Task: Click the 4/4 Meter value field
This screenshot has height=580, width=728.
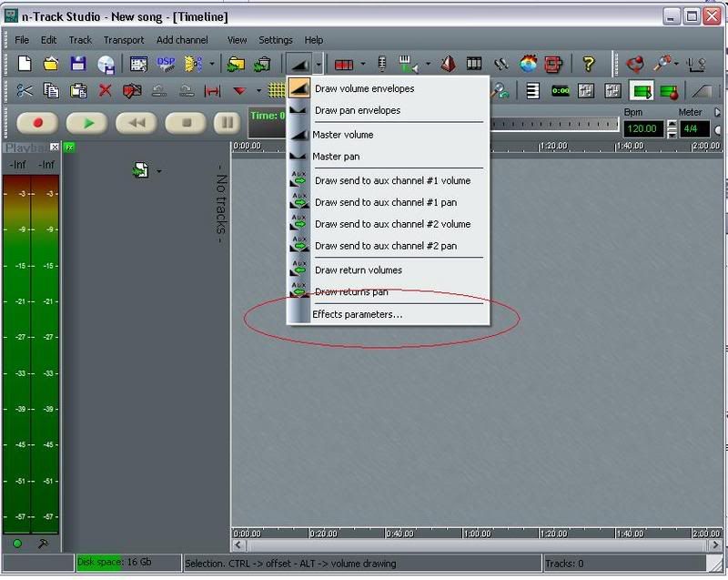Action: pos(694,128)
